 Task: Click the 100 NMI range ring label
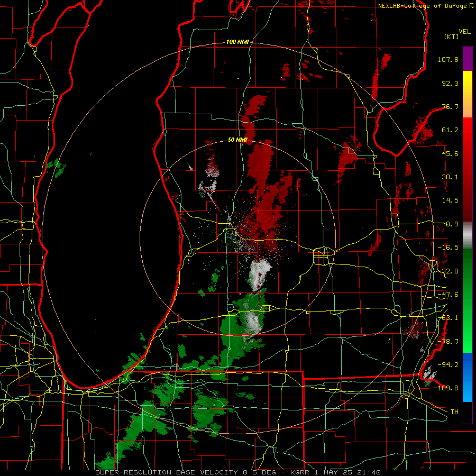237,42
